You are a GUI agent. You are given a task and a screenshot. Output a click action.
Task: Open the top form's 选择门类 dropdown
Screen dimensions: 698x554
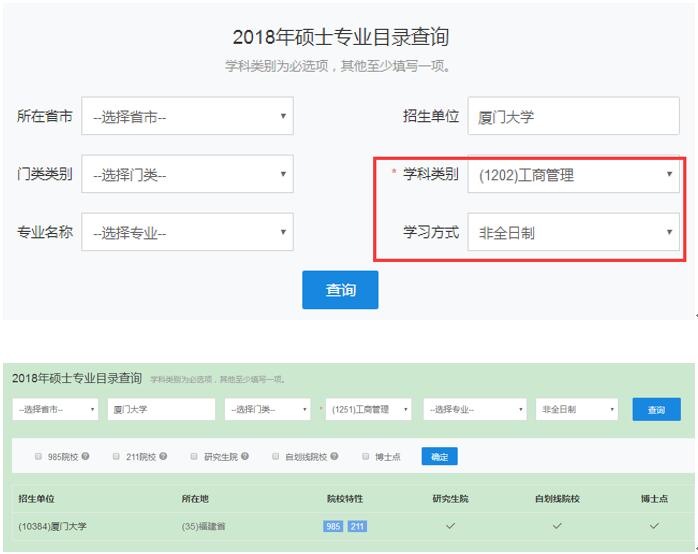(x=187, y=176)
